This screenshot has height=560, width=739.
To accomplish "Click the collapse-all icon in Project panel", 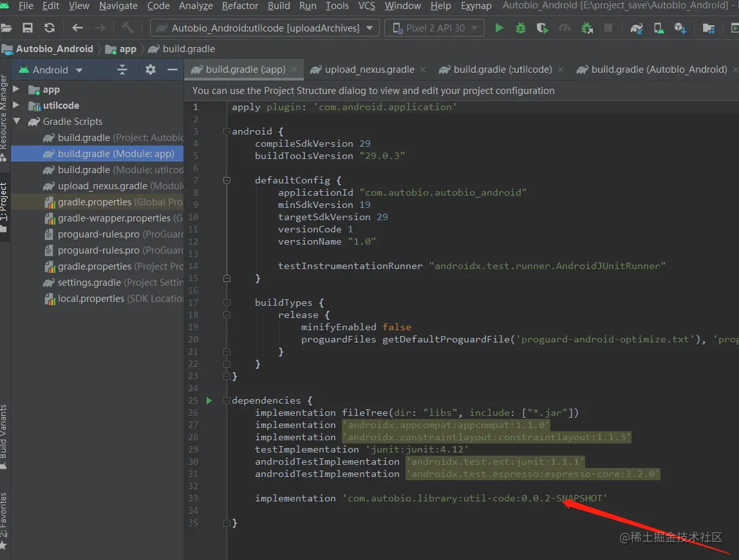I will (x=122, y=70).
